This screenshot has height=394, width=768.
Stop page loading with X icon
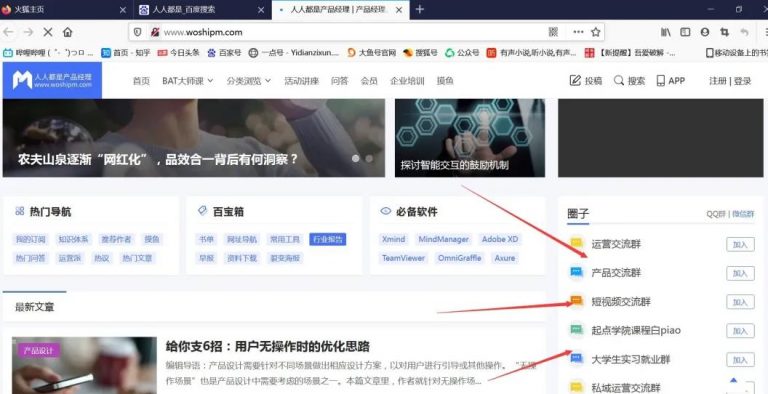[x=48, y=32]
